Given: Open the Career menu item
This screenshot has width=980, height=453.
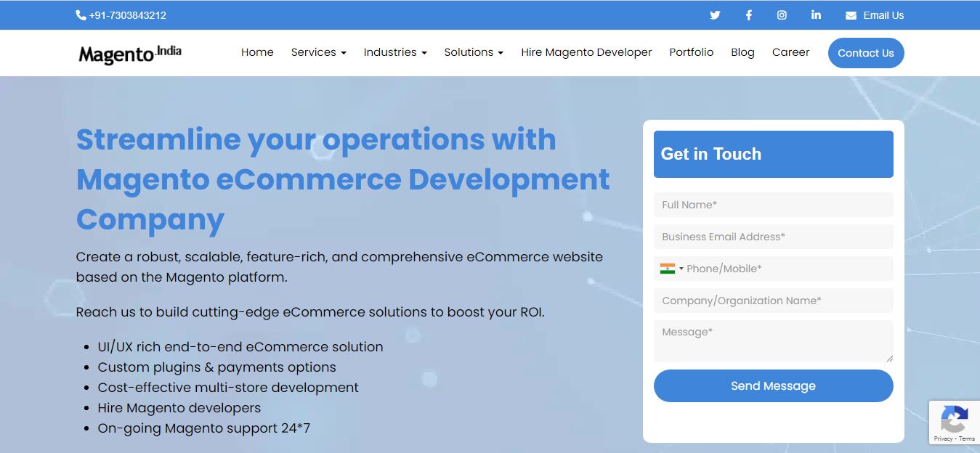Looking at the screenshot, I should tap(790, 52).
